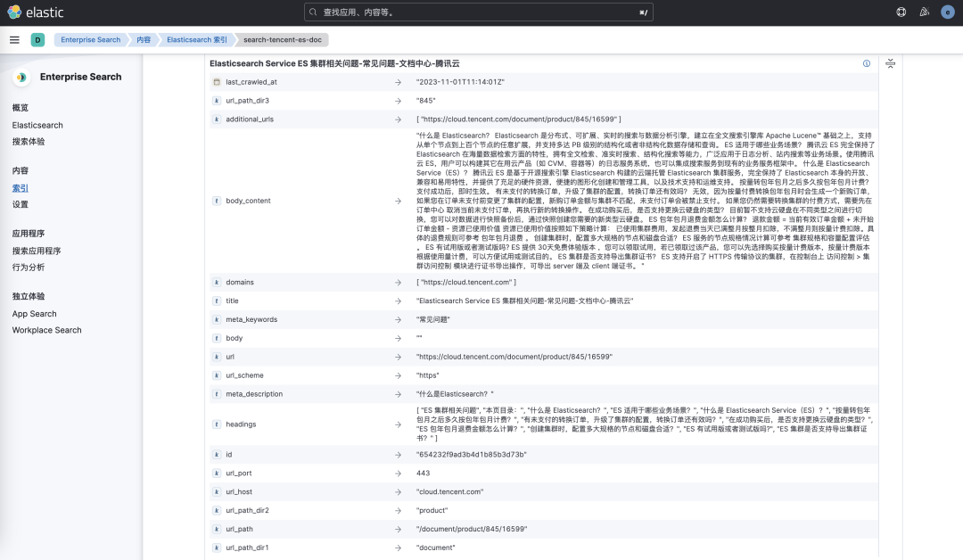Click the 应用程序 sidebar section heading
Viewport: 963px width, 560px height.
pos(29,234)
